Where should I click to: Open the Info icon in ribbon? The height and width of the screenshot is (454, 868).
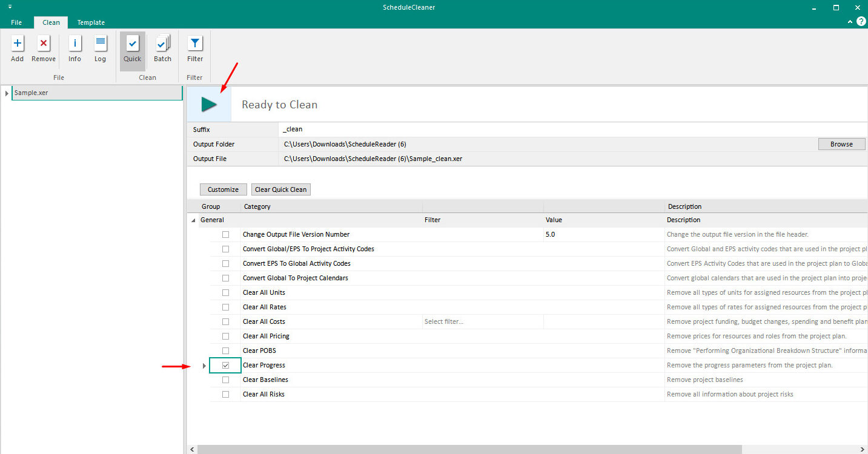point(75,44)
